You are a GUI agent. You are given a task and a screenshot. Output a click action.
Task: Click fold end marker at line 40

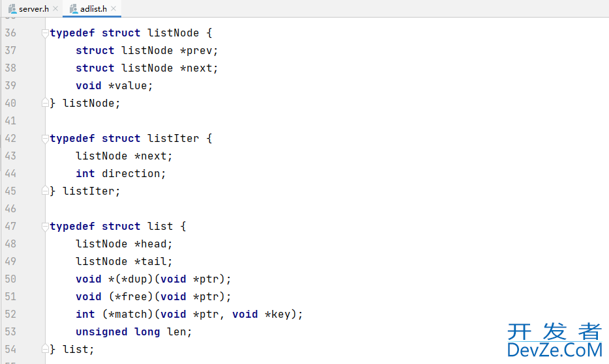tap(45, 104)
